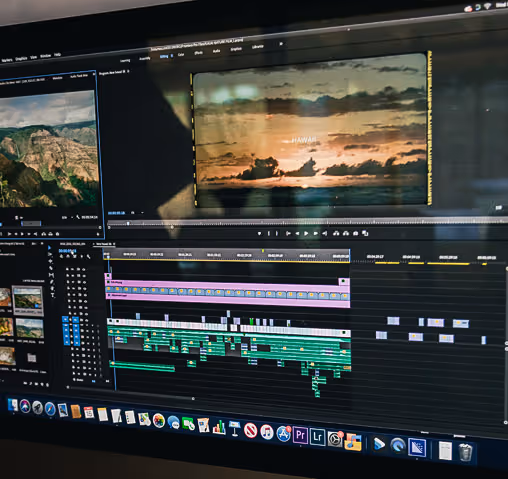This screenshot has height=479, width=508.
Task: Click the comparison view button
Action: click(x=365, y=234)
